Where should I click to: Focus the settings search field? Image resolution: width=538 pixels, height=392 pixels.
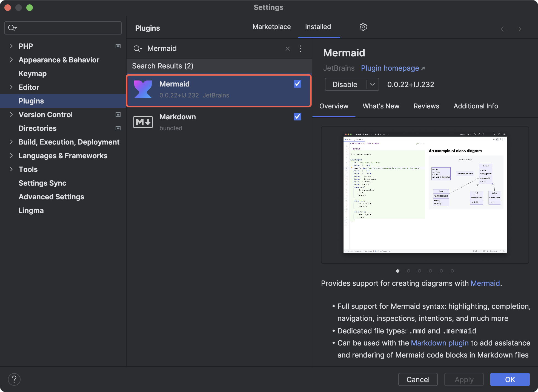pos(63,28)
